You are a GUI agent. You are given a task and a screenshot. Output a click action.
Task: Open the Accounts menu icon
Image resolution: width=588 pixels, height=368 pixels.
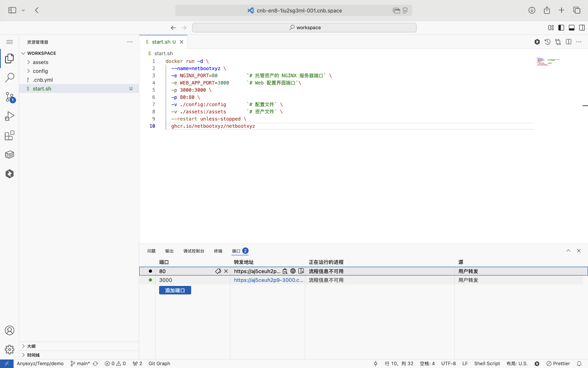point(10,330)
